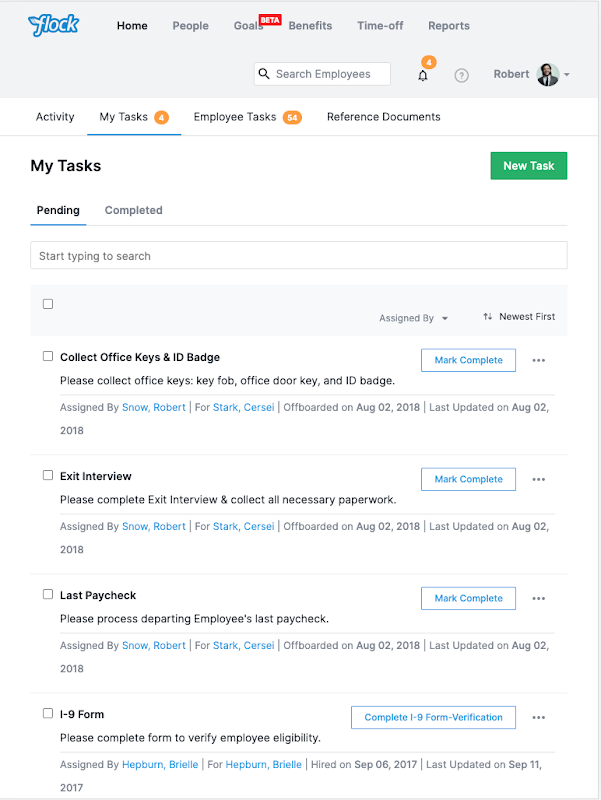
Task: Open the Completed tasks tab
Action: click(x=133, y=210)
